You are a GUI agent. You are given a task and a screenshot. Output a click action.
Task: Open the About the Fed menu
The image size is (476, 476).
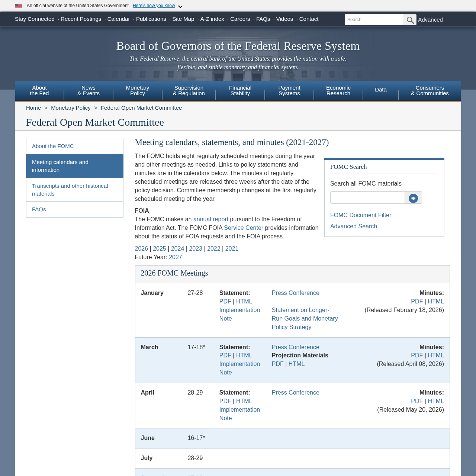(39, 90)
